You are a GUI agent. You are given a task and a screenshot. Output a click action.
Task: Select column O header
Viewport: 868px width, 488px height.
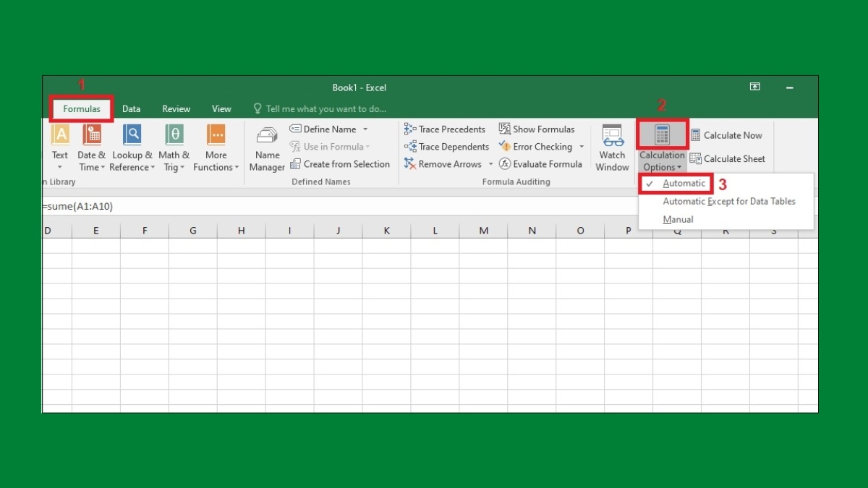pos(581,231)
